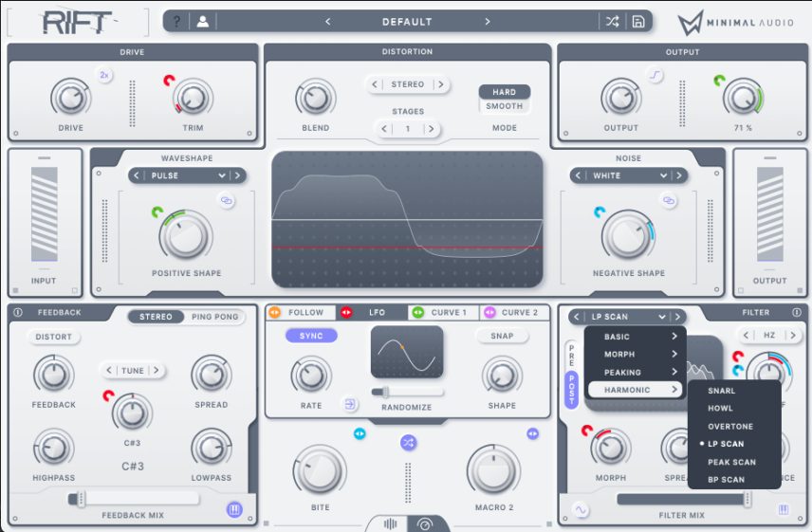Choose Howl filter type

[720, 409]
